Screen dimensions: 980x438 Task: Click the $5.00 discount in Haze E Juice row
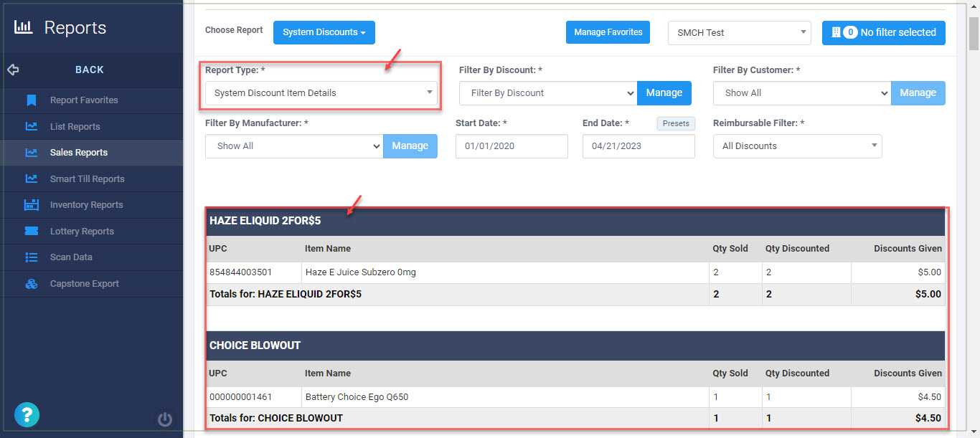930,272
